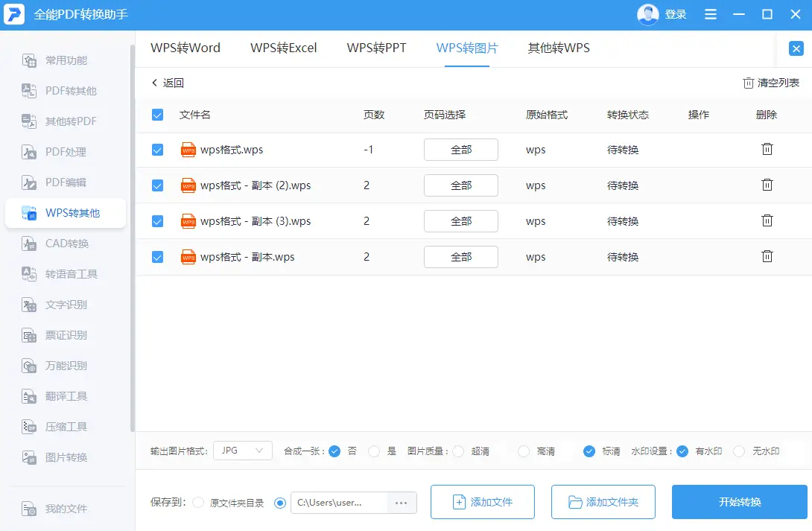This screenshot has width=812, height=531.
Task: Choose 高清 image quality
Action: (524, 451)
